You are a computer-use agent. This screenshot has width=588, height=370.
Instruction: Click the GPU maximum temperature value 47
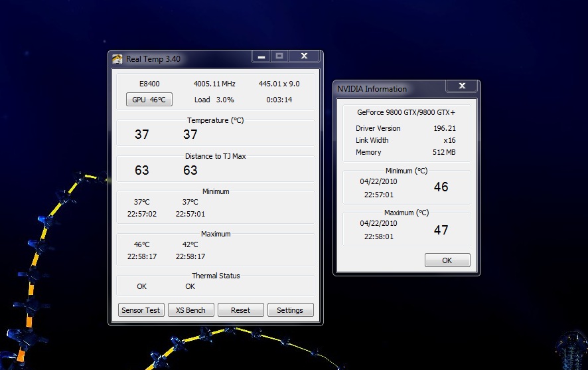pyautogui.click(x=441, y=231)
